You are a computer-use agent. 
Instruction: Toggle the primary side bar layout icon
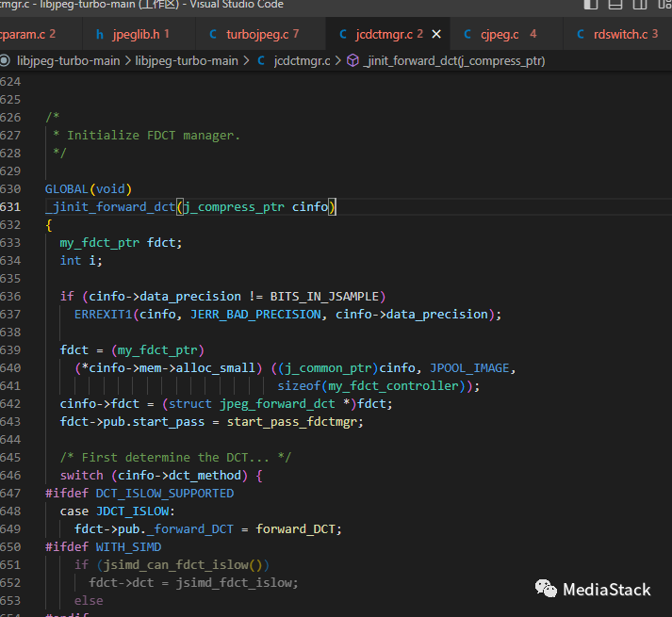590,5
